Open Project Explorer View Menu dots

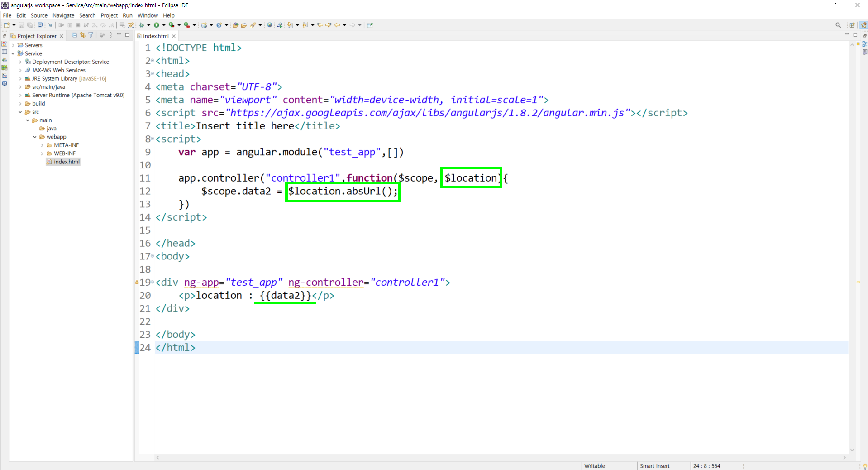(x=110, y=35)
